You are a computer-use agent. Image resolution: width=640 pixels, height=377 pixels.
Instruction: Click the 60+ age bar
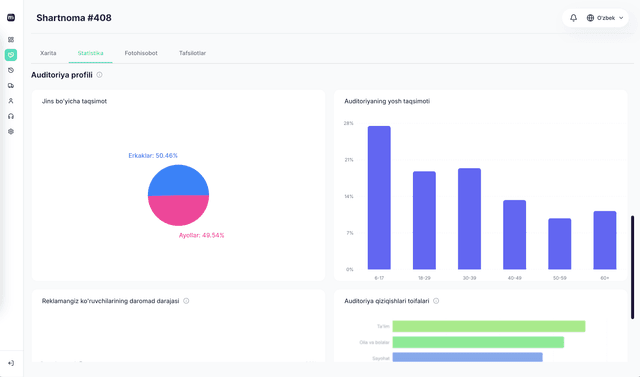[x=604, y=240]
